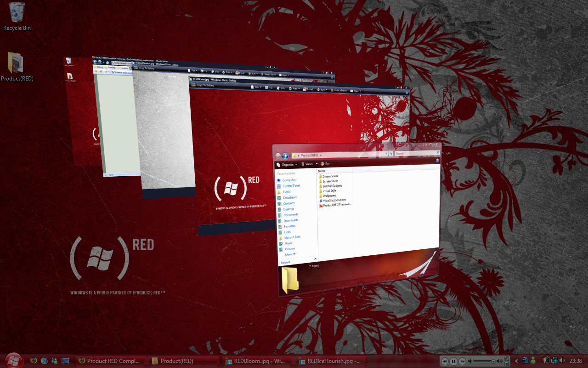Screen dimensions: 588x368
Task: Expand More favorite links
Action: [290, 254]
